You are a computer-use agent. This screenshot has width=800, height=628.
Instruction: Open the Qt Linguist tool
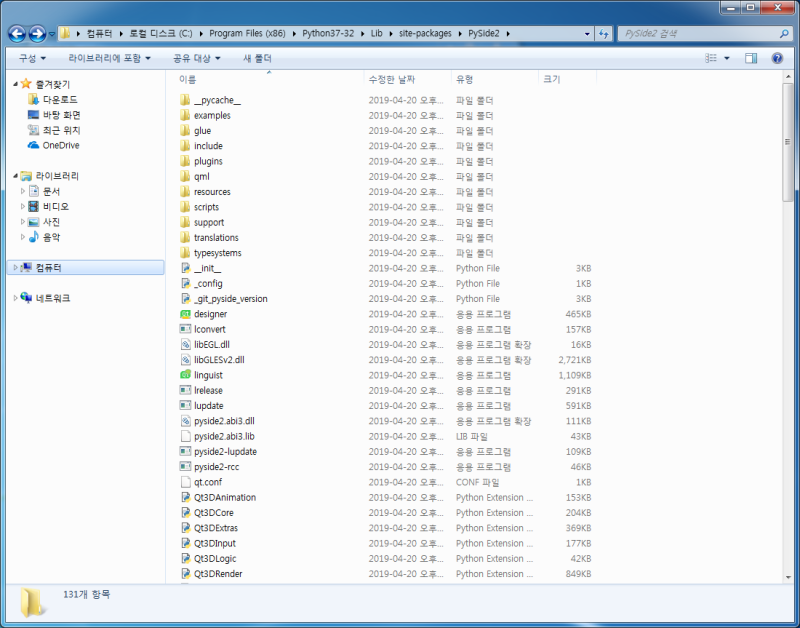210,375
